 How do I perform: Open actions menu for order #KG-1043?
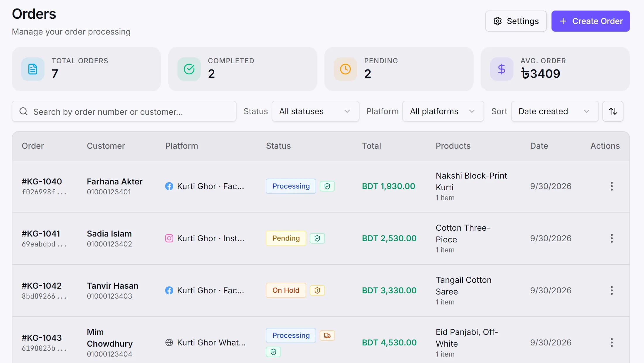pos(612,343)
